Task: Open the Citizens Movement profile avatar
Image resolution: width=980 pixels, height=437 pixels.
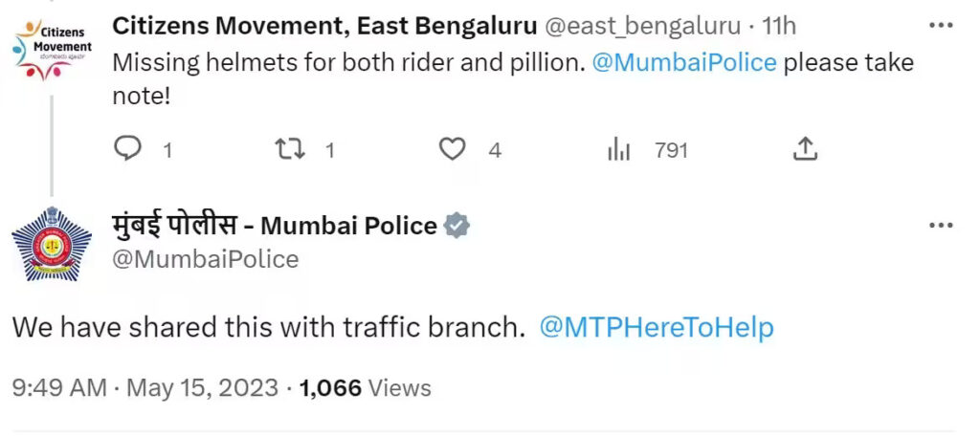Action: point(53,47)
